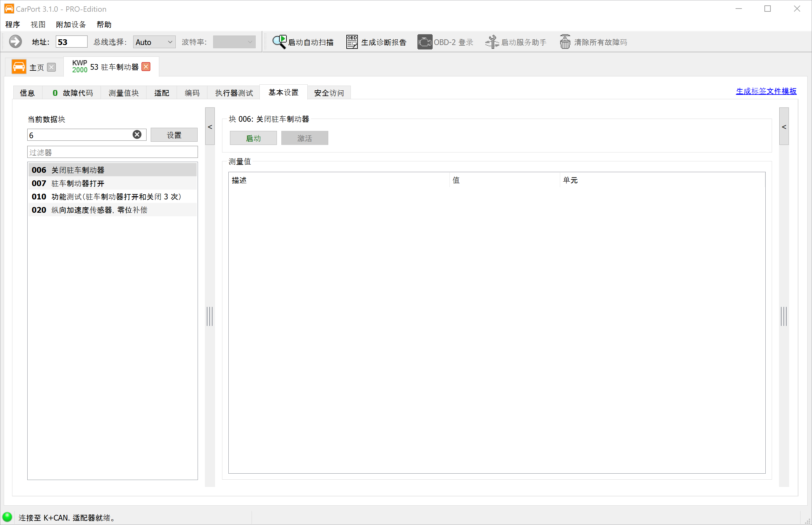Open the 帮助 menu
Viewport: 812px width, 525px height.
[104, 24]
